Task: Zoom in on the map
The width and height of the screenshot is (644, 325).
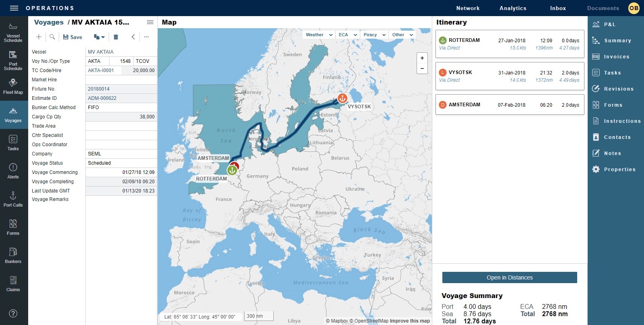Action: click(422, 58)
